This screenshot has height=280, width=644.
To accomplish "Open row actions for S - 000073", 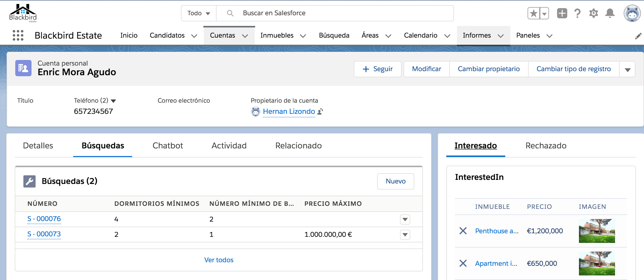I will [405, 235].
